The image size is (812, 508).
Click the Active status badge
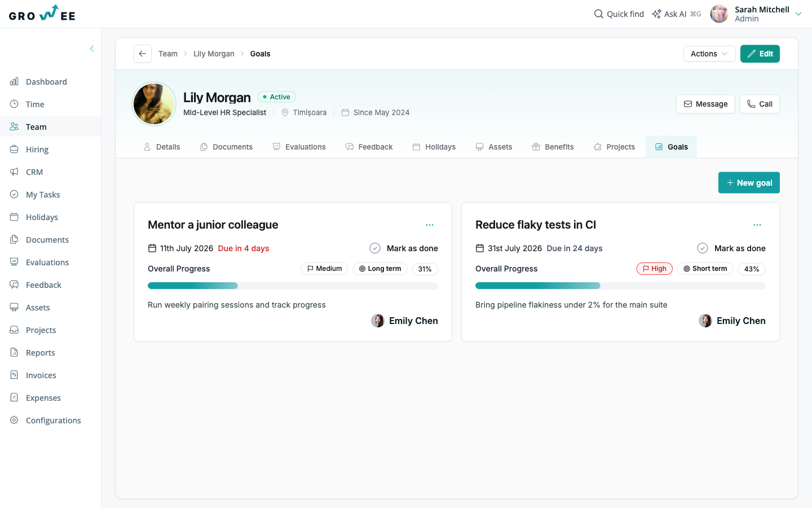tap(277, 97)
